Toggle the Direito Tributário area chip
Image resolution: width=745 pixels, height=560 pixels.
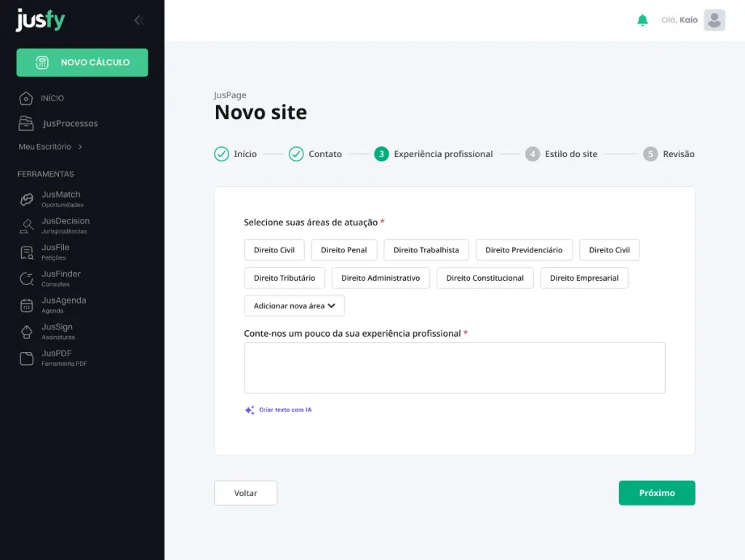tap(284, 278)
